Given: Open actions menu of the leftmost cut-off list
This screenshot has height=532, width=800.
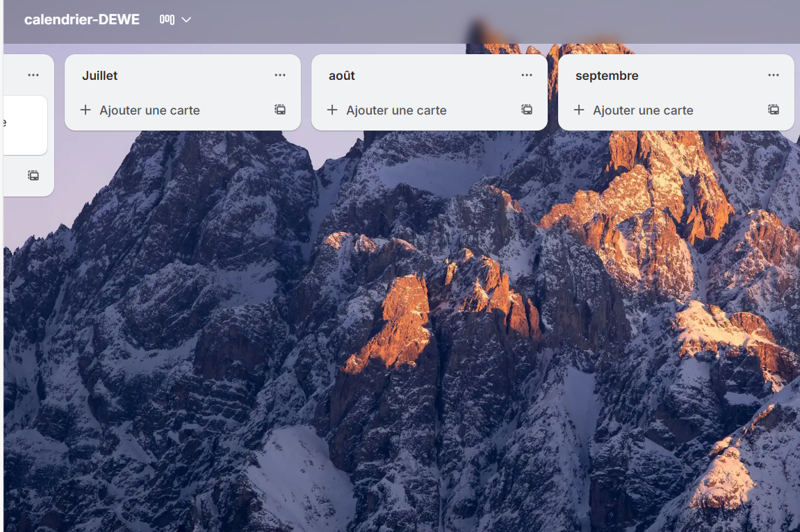Looking at the screenshot, I should pos(33,75).
